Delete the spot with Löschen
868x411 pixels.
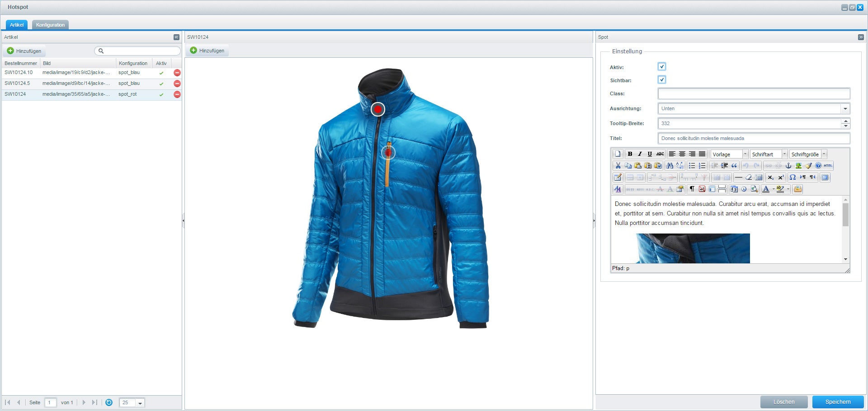click(784, 402)
